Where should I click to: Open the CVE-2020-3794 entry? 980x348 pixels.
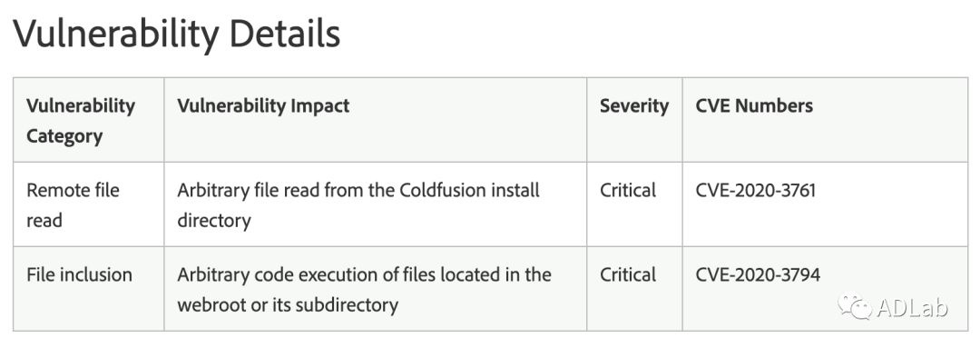click(x=758, y=274)
